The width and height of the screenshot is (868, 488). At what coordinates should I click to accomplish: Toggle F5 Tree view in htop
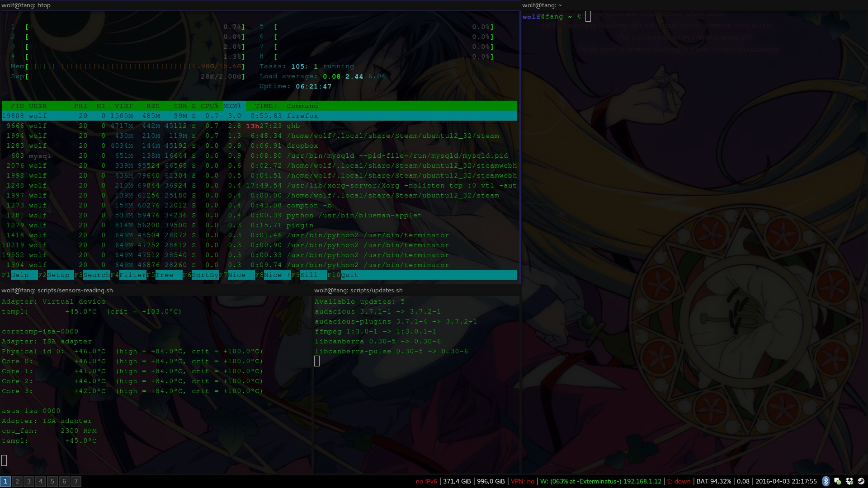(x=164, y=275)
